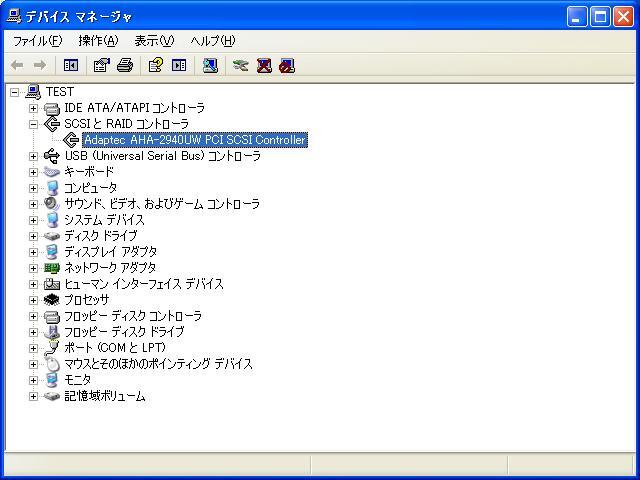Viewport: 640px width, 480px height.
Task: Expand the キーボード node
Action: tap(33, 172)
